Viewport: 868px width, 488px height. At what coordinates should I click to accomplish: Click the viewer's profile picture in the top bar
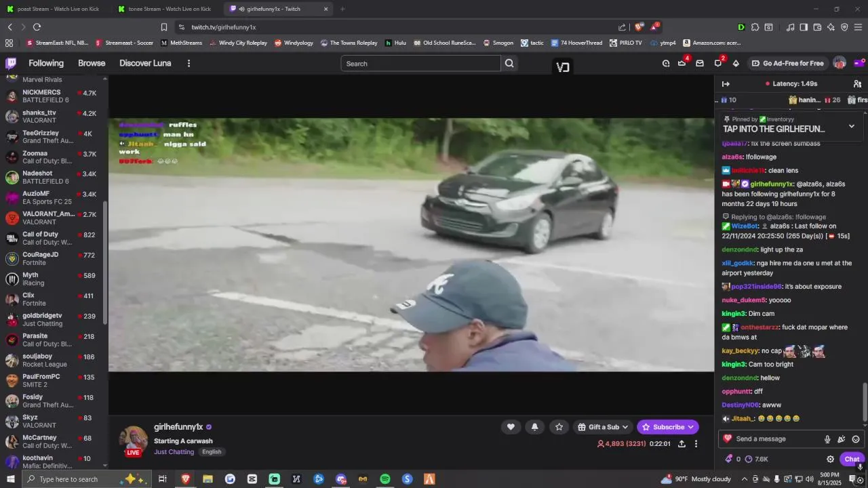pyautogui.click(x=840, y=63)
